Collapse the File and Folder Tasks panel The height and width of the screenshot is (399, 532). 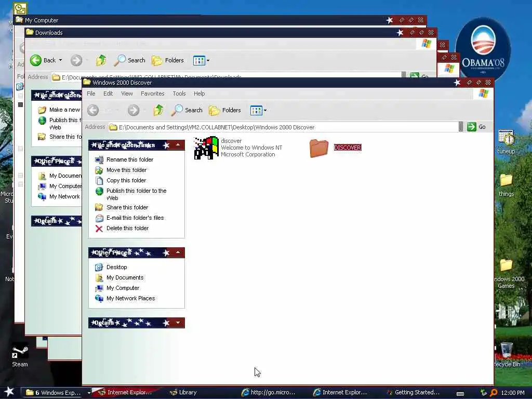(178, 145)
